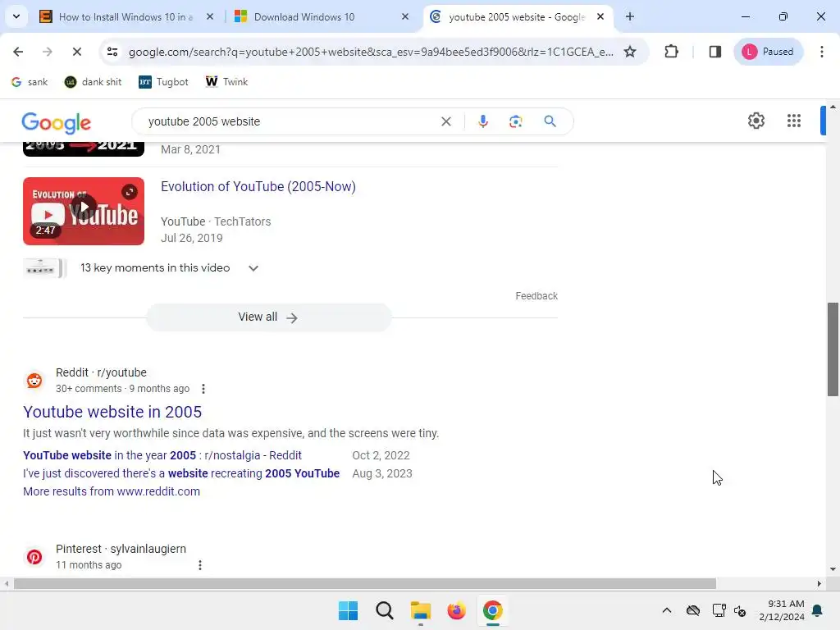Open the Extensions puzzle icon
Image resolution: width=840 pixels, height=630 pixels.
[671, 52]
